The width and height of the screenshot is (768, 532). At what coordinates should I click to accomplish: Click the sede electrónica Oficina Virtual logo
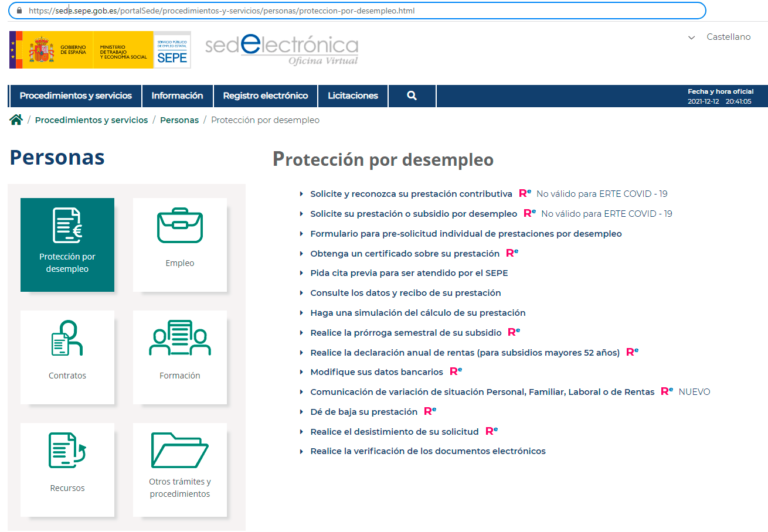(282, 49)
